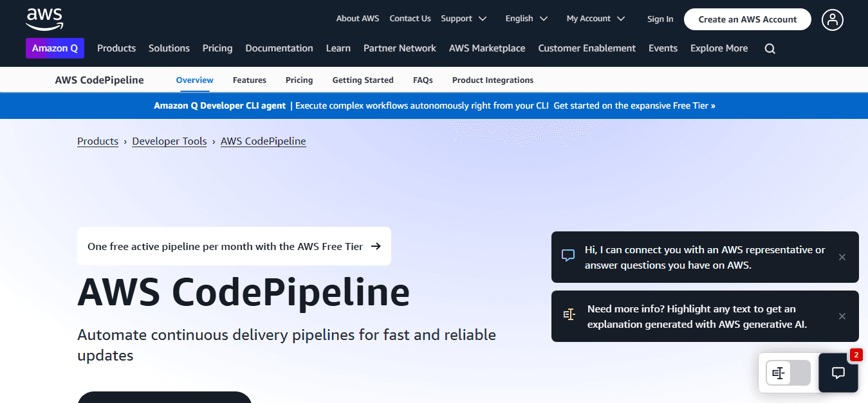Switch to the CodePipeline Pricing tab
This screenshot has height=403, width=868.
click(x=299, y=80)
